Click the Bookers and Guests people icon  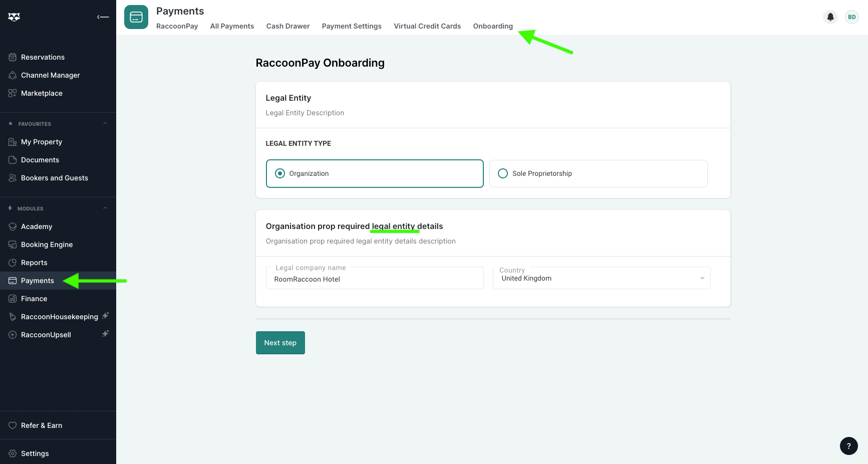(13, 178)
